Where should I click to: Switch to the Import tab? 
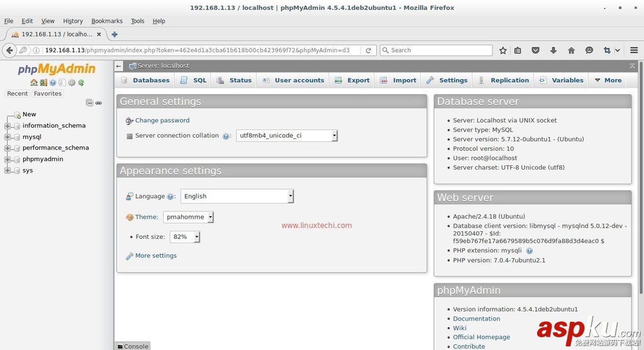(398, 80)
